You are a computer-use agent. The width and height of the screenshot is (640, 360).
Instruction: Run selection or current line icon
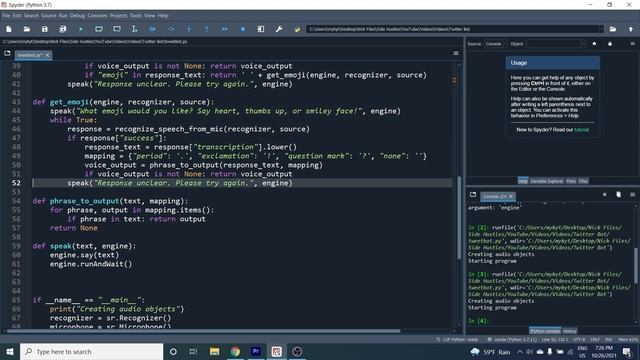135,29
